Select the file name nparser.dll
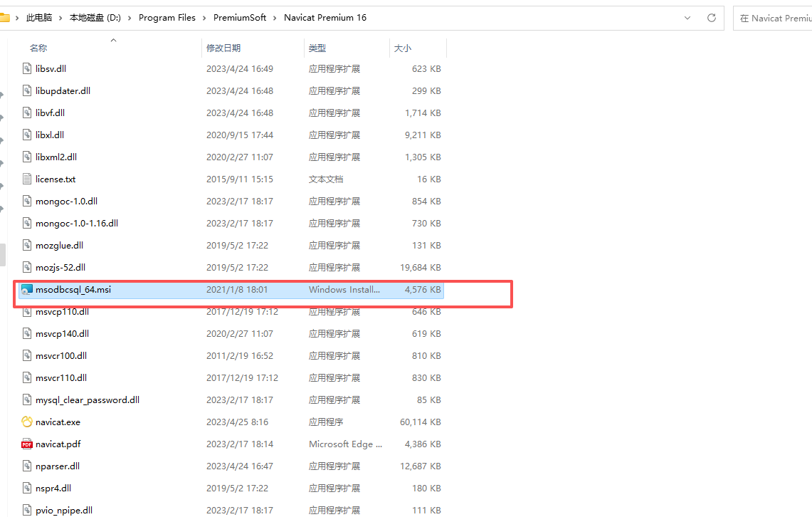 click(x=58, y=466)
